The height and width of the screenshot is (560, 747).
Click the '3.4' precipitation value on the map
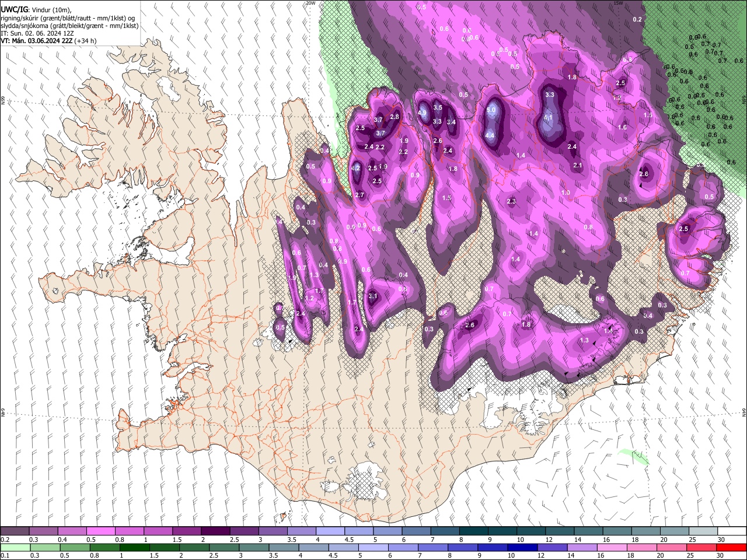[x=451, y=122]
